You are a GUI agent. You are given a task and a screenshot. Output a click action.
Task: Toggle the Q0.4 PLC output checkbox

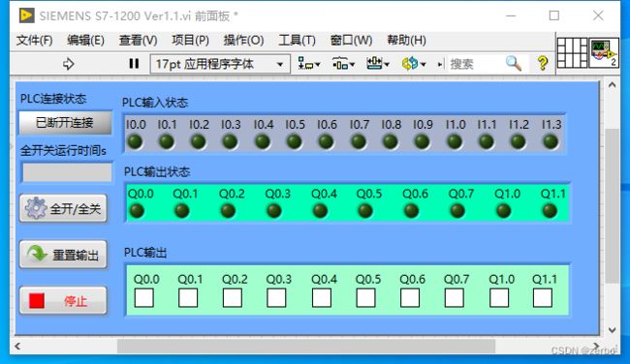(322, 298)
